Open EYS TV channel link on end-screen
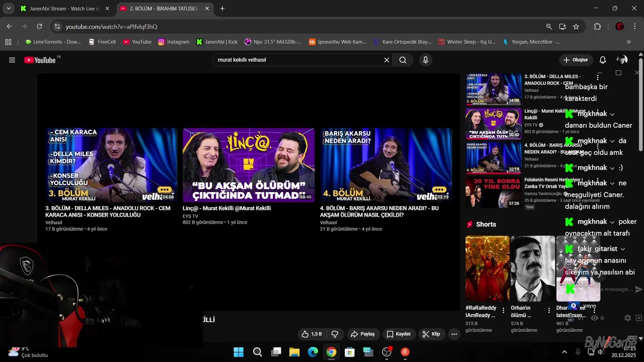This screenshot has width=644, height=362. pos(190,216)
